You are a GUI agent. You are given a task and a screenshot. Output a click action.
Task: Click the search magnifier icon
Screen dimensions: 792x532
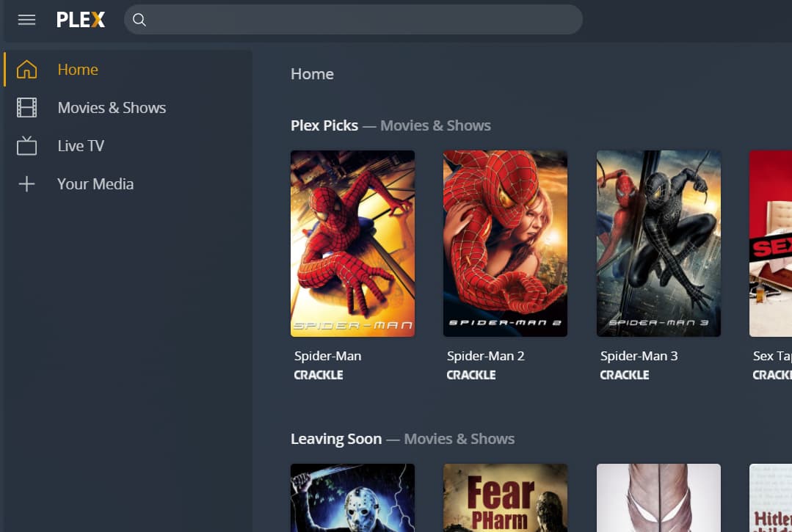139,20
